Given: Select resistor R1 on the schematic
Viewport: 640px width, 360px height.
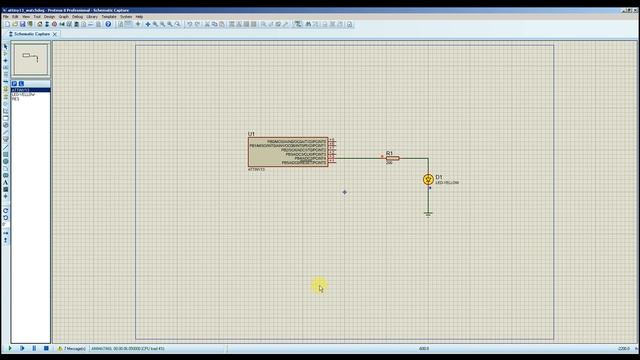Looking at the screenshot, I should point(393,158).
